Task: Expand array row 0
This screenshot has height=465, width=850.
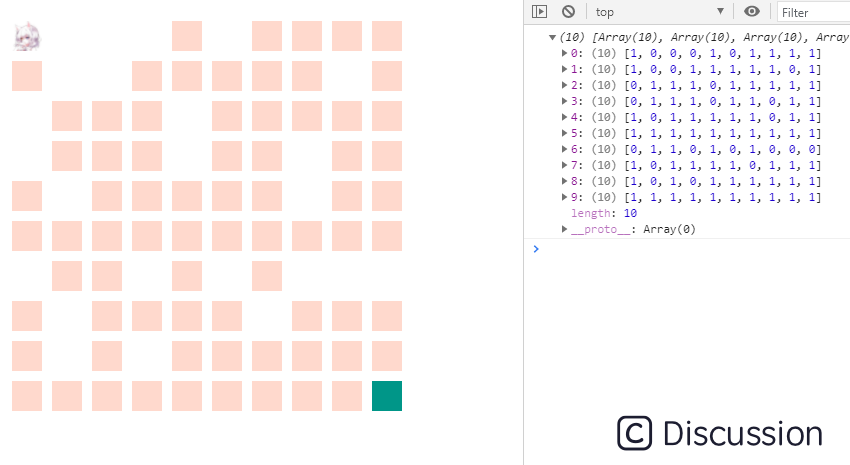Action: (x=564, y=53)
